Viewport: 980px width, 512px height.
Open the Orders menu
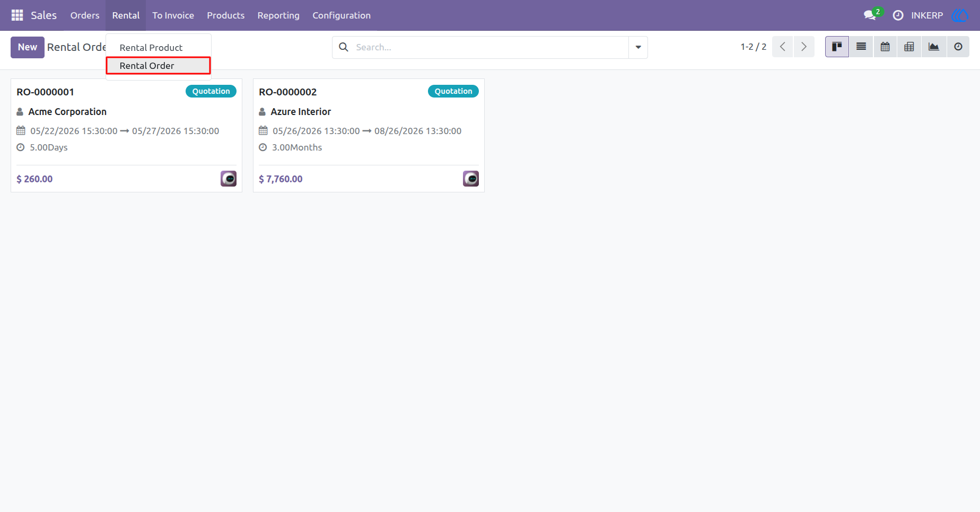pyautogui.click(x=85, y=15)
